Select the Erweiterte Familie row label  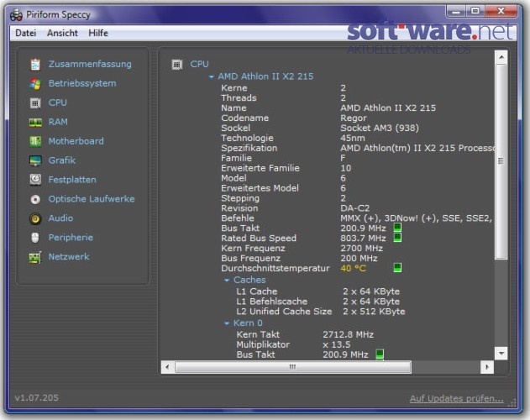[x=260, y=168]
